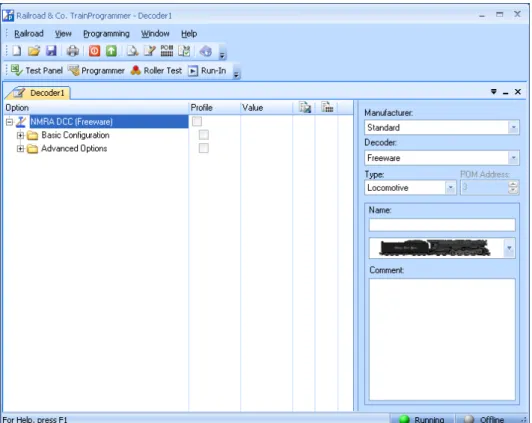This screenshot has height=423, width=532.
Task: Toggle profile checkbox for Basic Configuration
Action: coord(204,135)
